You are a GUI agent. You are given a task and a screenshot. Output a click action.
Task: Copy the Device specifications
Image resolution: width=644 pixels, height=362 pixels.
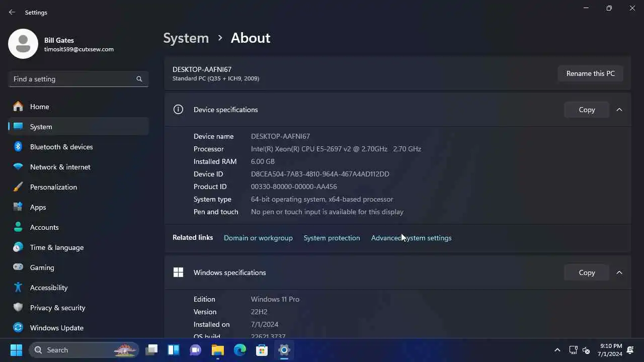587,110
